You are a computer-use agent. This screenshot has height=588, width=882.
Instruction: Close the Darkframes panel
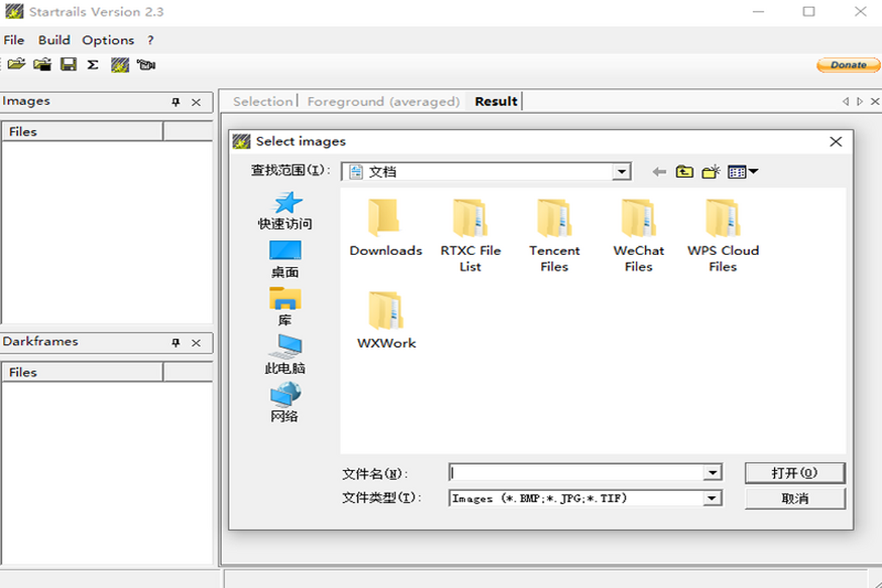click(196, 343)
